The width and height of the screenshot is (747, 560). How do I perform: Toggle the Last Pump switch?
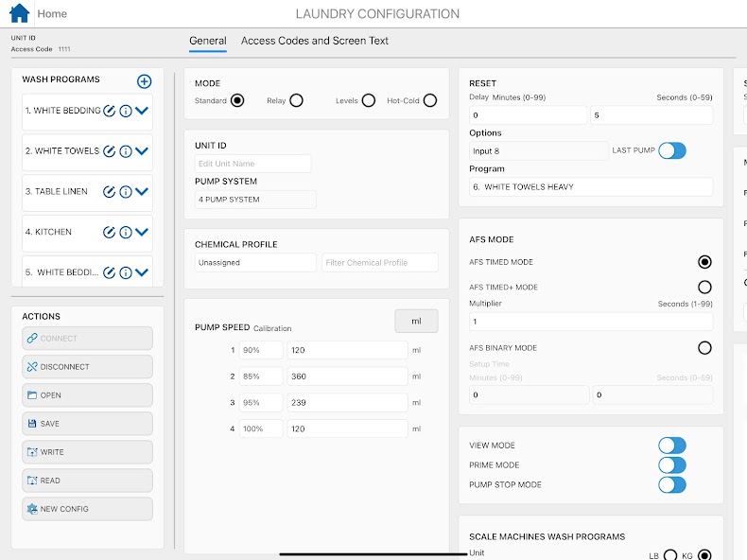coord(671,150)
